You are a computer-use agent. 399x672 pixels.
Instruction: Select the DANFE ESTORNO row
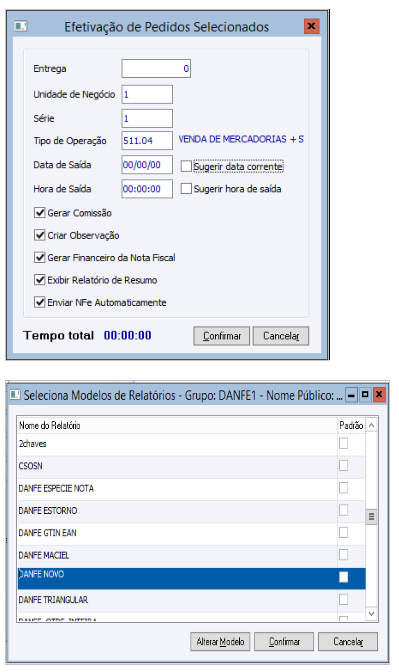tap(192, 511)
